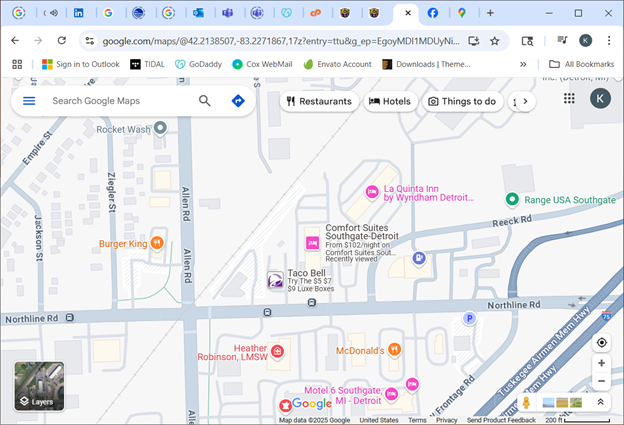Toggle the Layers satellite view thumbnail
Image resolution: width=624 pixels, height=425 pixels.
pos(39,386)
